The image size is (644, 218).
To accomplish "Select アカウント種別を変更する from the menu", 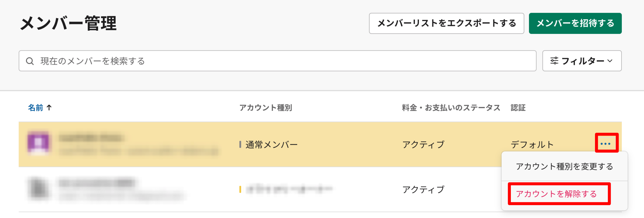I will pyautogui.click(x=564, y=166).
